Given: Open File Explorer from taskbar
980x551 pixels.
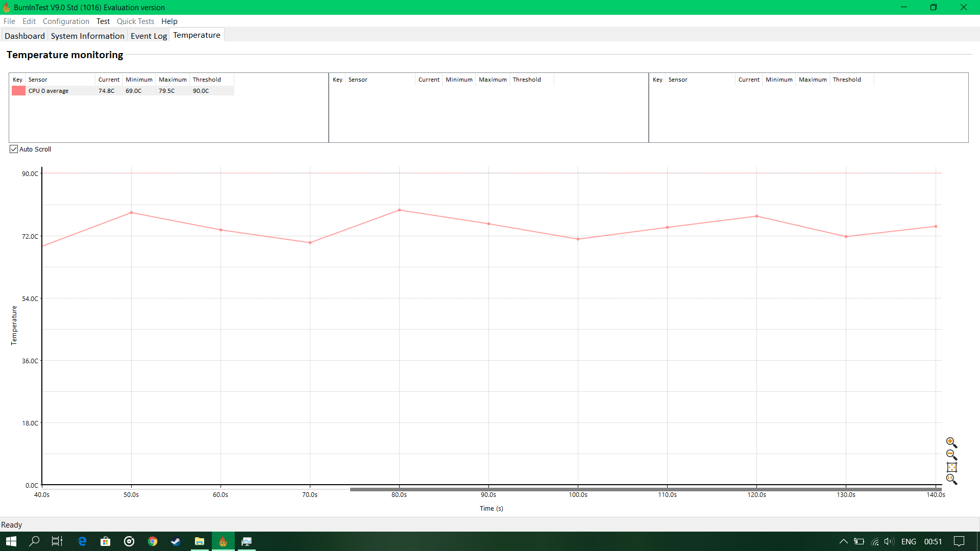Looking at the screenshot, I should pyautogui.click(x=200, y=541).
